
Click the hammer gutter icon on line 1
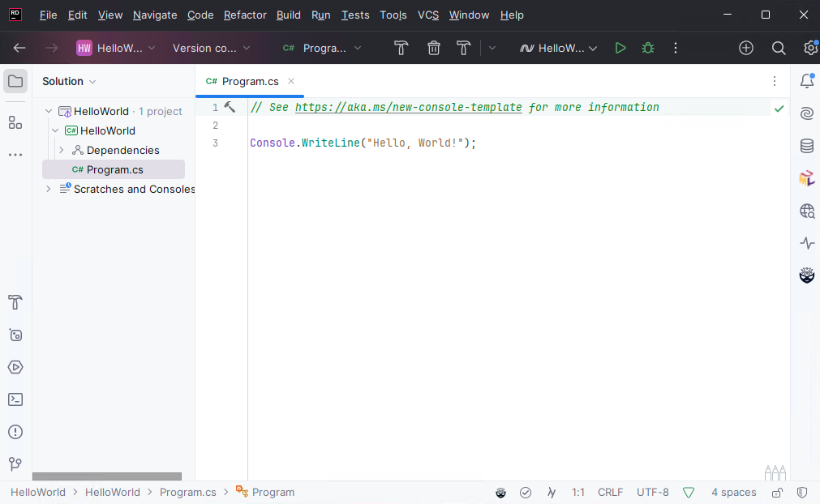tap(230, 107)
